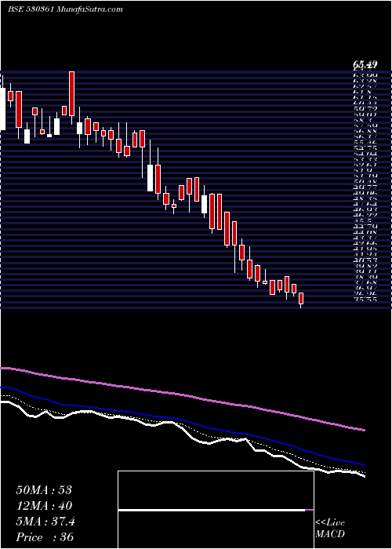The width and height of the screenshot is (392, 549).
Task: Click the BSE 530361 MunafaSutra.com title
Action: 65,9
